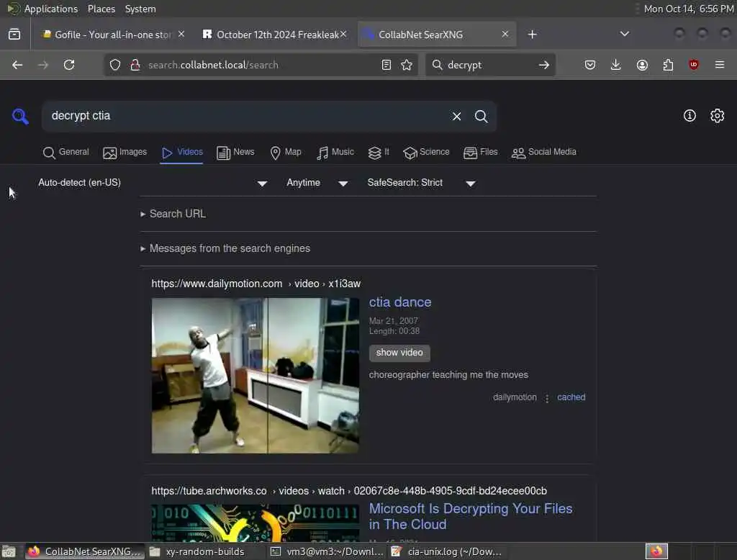Image resolution: width=737 pixels, height=560 pixels.
Task: Open SafeSearch: Strict dropdown
Action: coord(422,182)
